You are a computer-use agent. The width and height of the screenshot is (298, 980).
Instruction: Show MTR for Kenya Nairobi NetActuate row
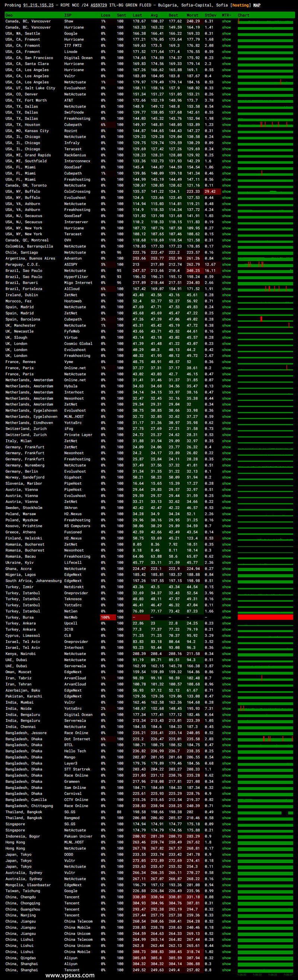click(226, 653)
